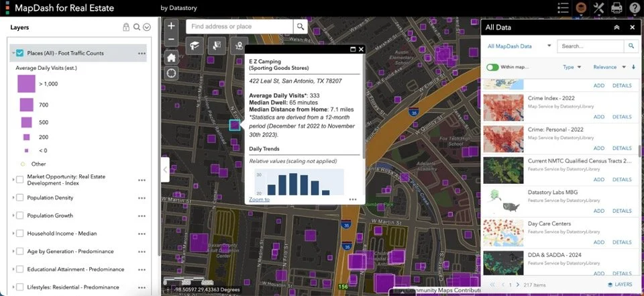This screenshot has width=644, height=296.
Task: Open options for Places Foot Traffic layer
Action: point(142,54)
